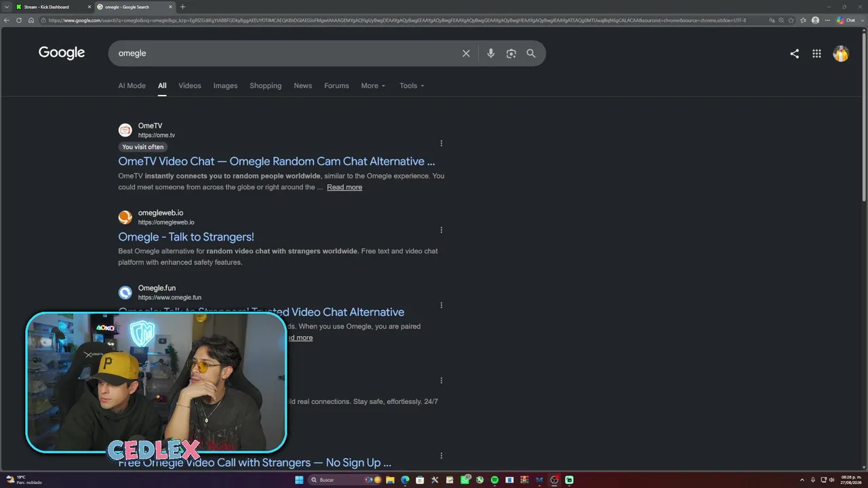Switch to Forums results tab
Screen dimensions: 868x488
(336, 86)
